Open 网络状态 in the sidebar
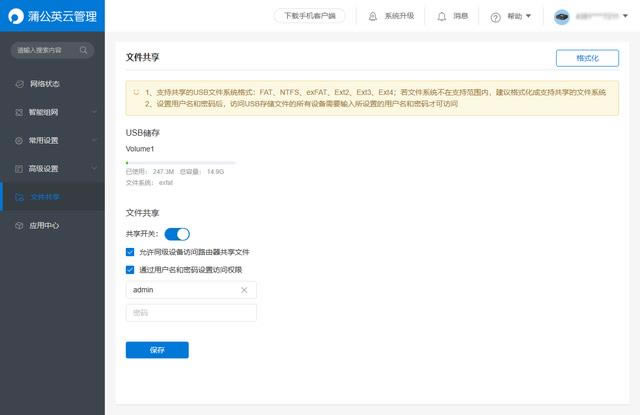 [44, 83]
